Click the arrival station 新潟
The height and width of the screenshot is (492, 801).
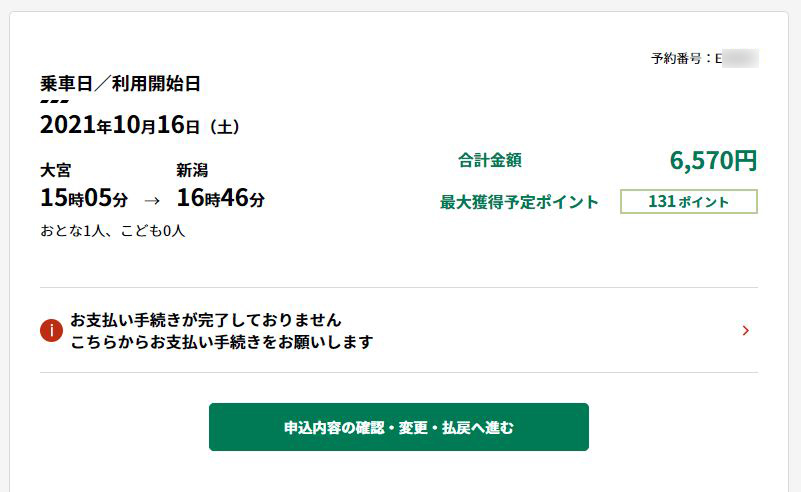192,170
